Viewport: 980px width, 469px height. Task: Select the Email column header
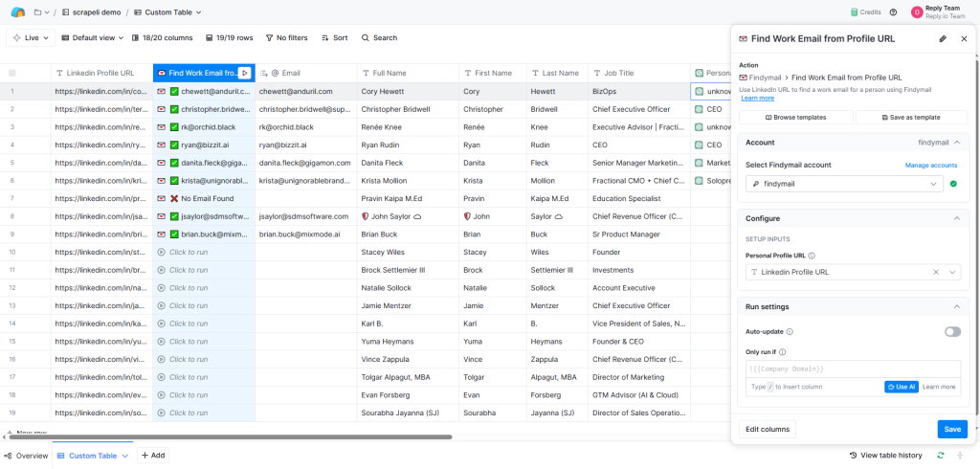coord(306,73)
